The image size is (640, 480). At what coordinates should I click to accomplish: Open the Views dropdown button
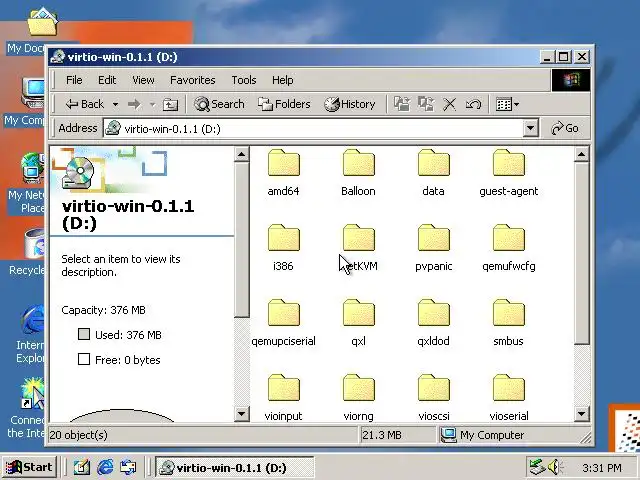(x=507, y=104)
